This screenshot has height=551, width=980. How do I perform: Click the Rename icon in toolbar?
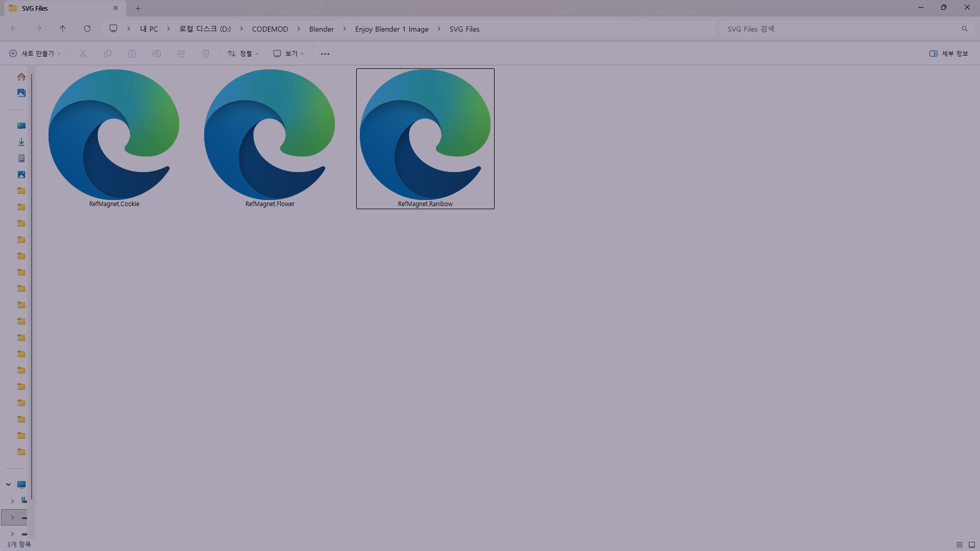[x=157, y=54]
